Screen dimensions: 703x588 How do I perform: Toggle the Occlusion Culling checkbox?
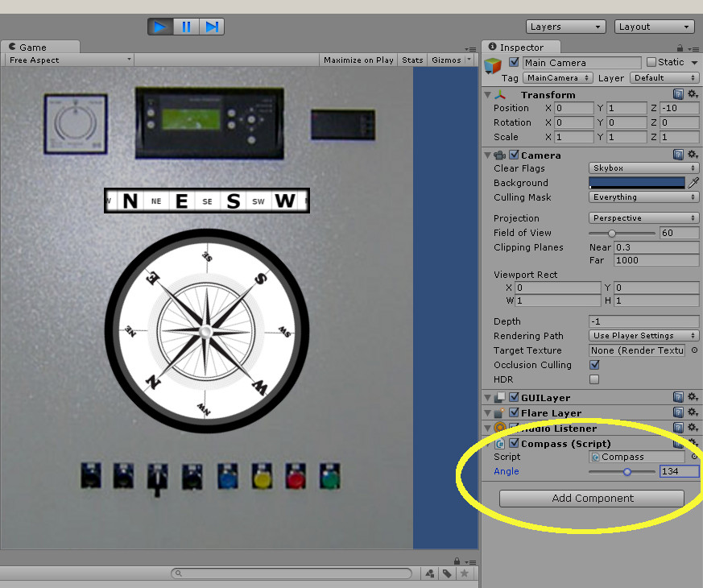click(593, 365)
